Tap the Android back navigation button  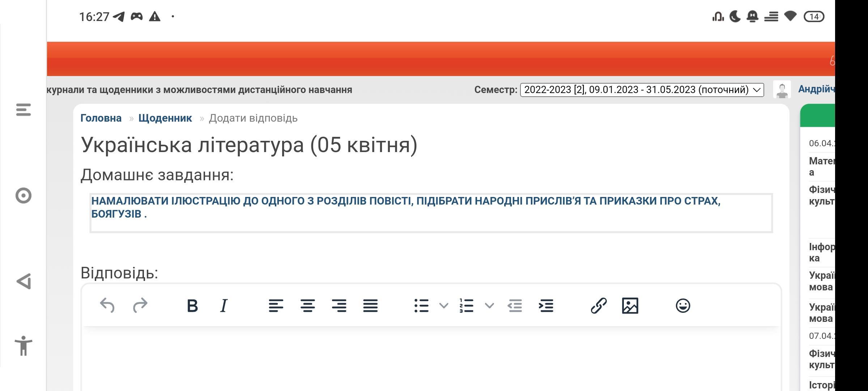(x=24, y=281)
